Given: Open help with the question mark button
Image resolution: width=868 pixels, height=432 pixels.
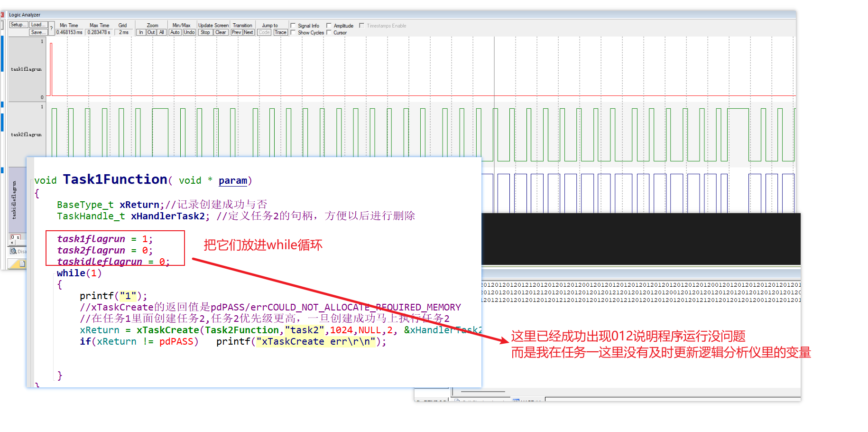Looking at the screenshot, I should click(51, 28).
